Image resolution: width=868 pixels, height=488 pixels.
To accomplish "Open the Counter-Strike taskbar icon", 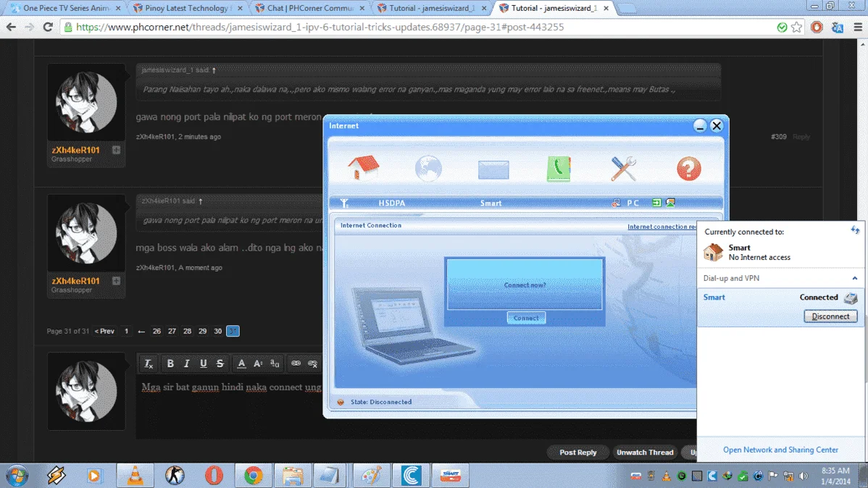I will coord(175,475).
